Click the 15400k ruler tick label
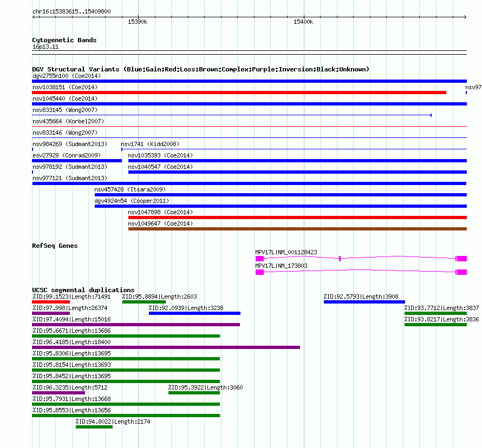The width and height of the screenshot is (482, 448). 303,22
